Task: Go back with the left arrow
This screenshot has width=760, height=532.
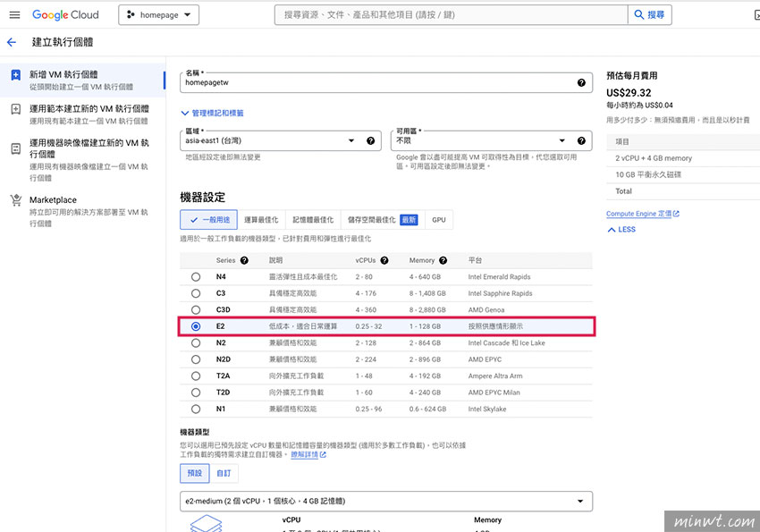Action: (12, 42)
